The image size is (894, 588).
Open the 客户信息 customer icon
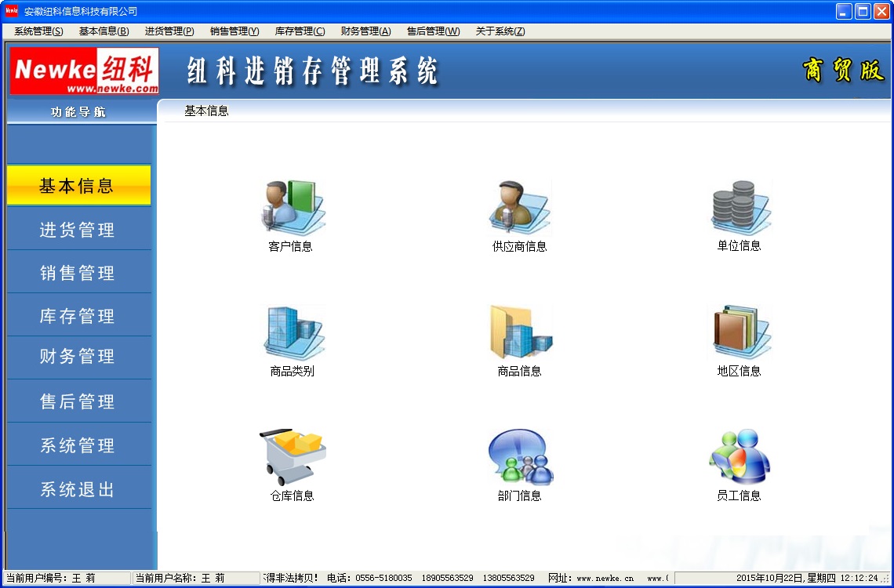click(291, 207)
